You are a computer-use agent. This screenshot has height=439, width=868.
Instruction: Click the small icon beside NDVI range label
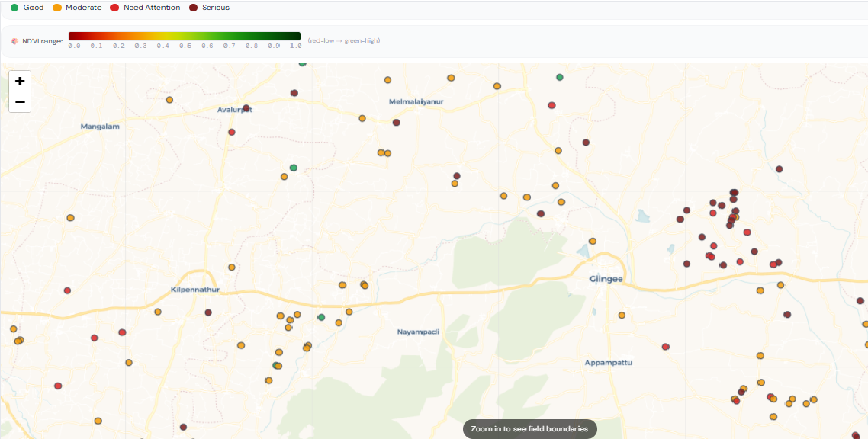(x=15, y=41)
